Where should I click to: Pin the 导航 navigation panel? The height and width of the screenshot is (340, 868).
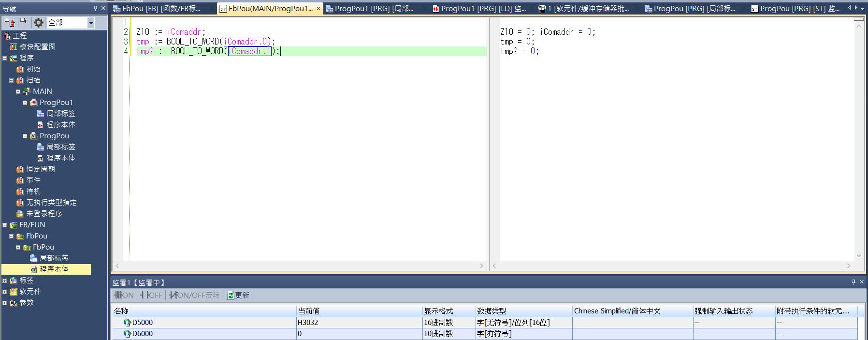point(95,8)
